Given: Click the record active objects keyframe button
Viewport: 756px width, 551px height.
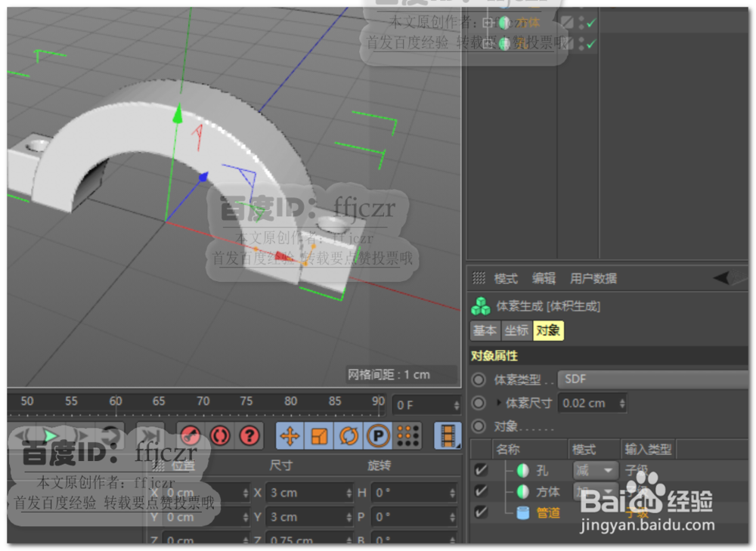Looking at the screenshot, I should point(191,436).
